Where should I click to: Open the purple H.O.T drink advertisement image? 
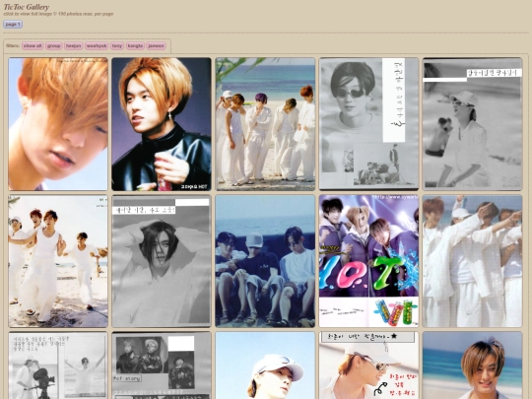click(x=368, y=261)
